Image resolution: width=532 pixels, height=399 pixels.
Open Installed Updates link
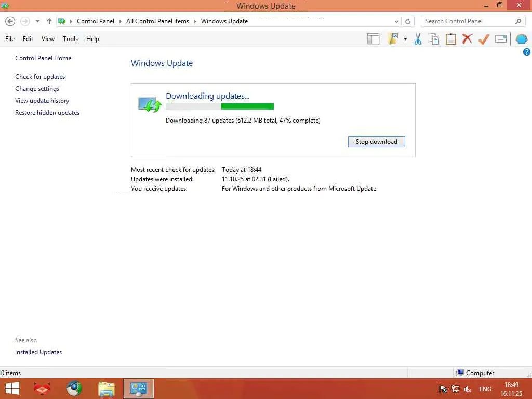click(38, 352)
